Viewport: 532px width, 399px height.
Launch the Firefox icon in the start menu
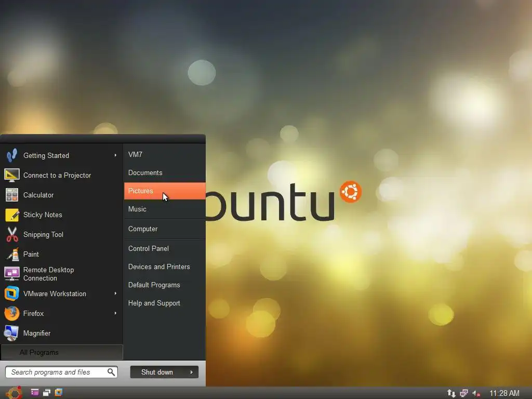pyautogui.click(x=12, y=313)
